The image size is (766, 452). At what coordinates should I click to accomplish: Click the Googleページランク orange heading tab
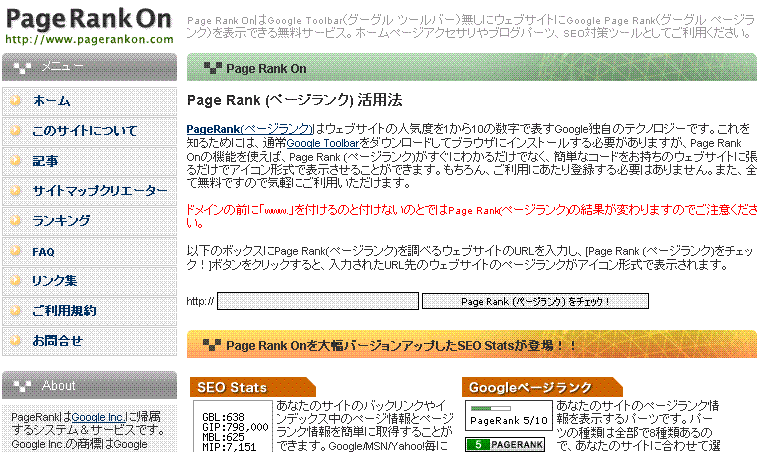coord(542,387)
